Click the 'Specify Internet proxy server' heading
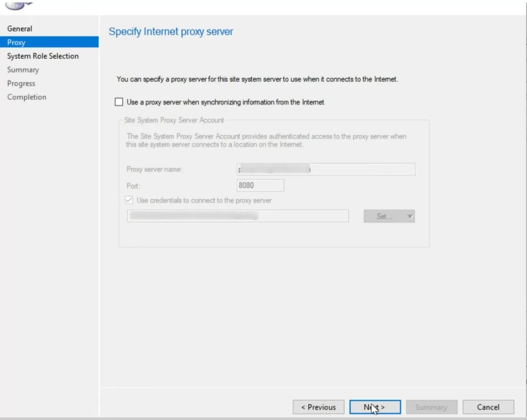Image resolution: width=527 pixels, height=420 pixels. (171, 32)
